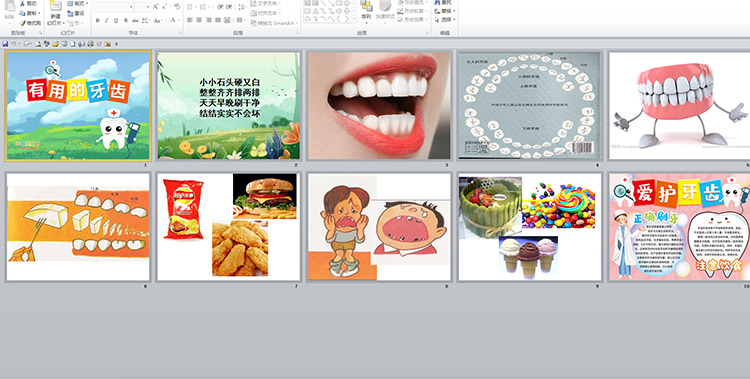This screenshot has height=379, width=750.
Task: Open the font color picker
Action: (174, 21)
